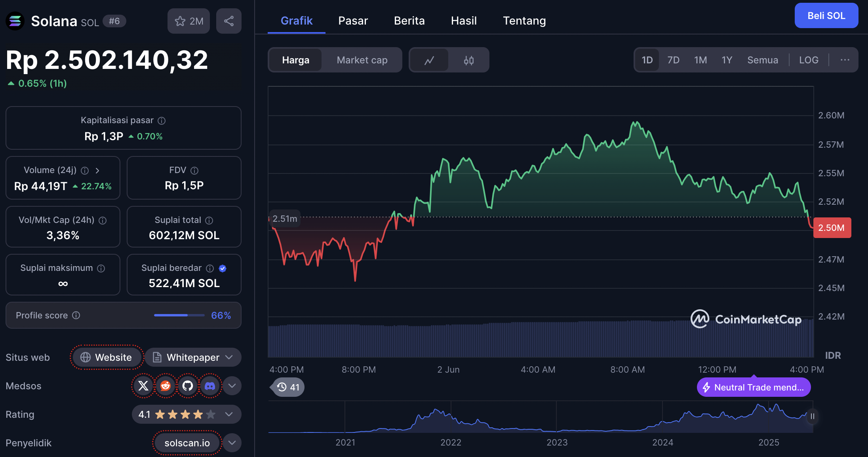Open the Solana Website link
This screenshot has width=868, height=457.
point(106,357)
